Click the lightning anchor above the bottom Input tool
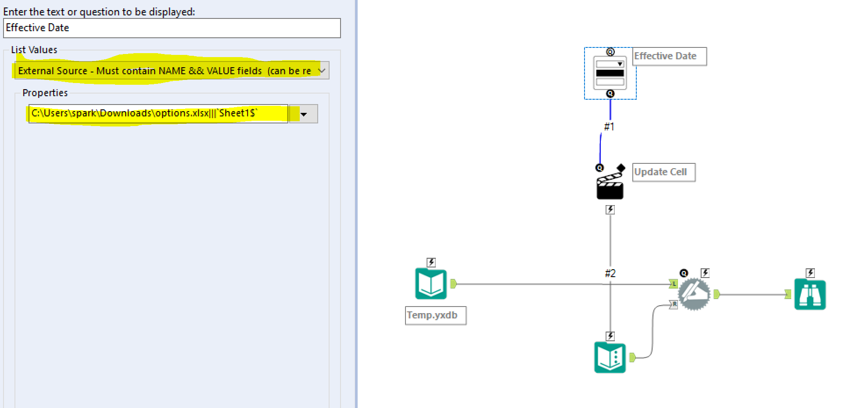868x408 pixels. pyautogui.click(x=610, y=336)
